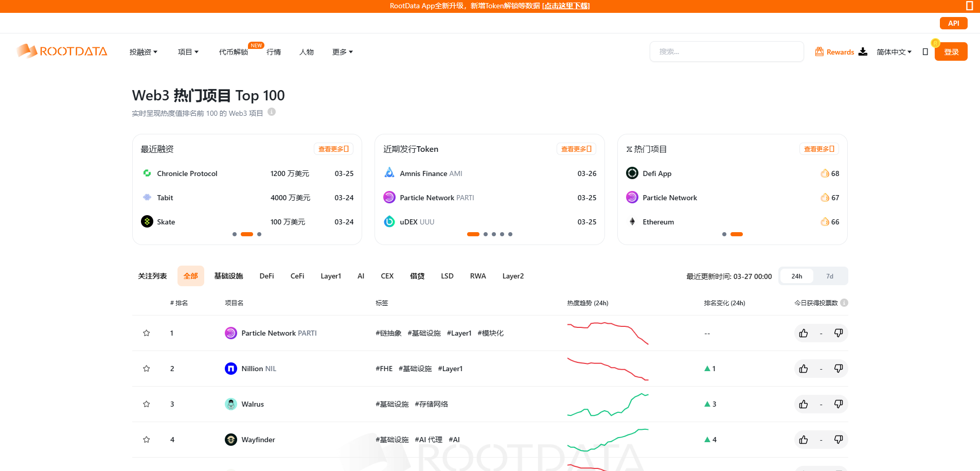Open the info tooltip beside 今日获得投票数
The image size is (980, 471).
pyautogui.click(x=843, y=303)
